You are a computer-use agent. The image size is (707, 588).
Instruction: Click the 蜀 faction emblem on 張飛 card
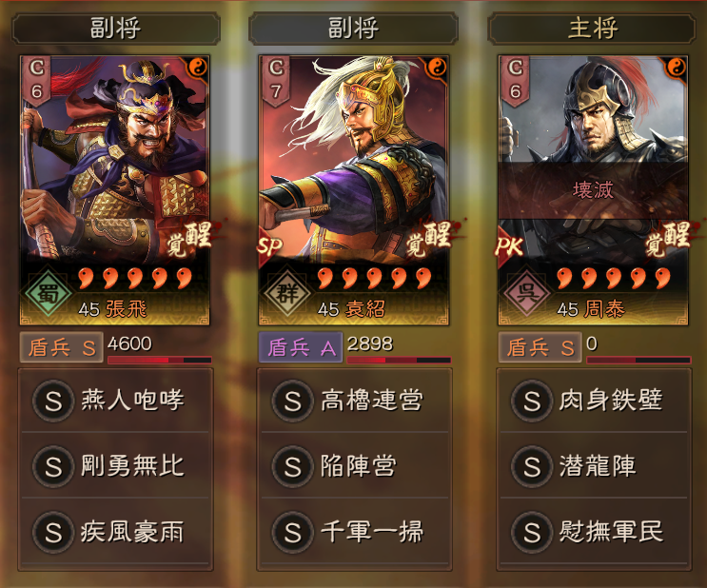[49, 294]
